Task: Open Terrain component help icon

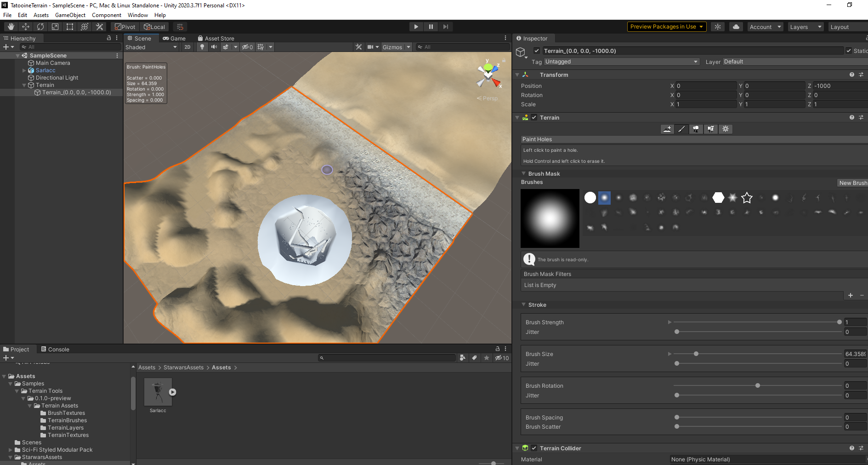Action: [x=852, y=118]
